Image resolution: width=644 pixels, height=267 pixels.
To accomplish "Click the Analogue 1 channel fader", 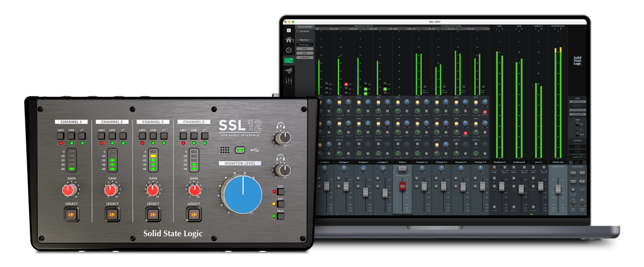I will [x=326, y=186].
